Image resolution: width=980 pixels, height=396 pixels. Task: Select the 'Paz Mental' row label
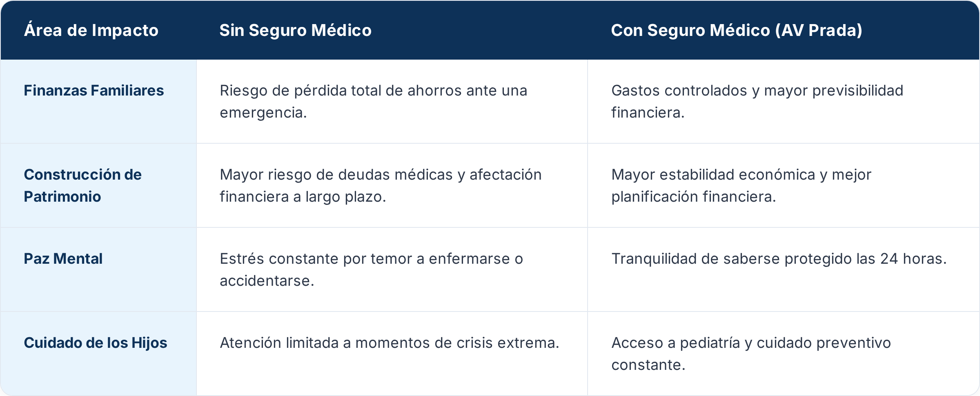point(63,258)
